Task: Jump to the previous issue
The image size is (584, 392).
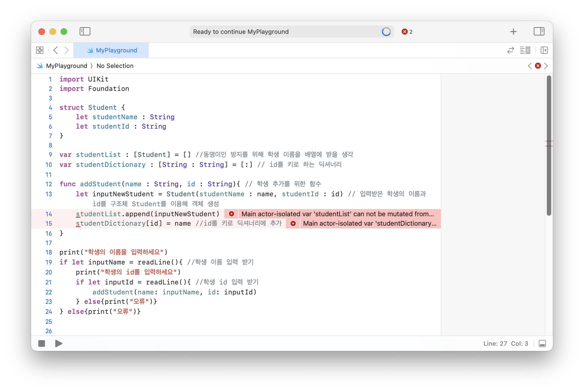Action: click(530, 66)
